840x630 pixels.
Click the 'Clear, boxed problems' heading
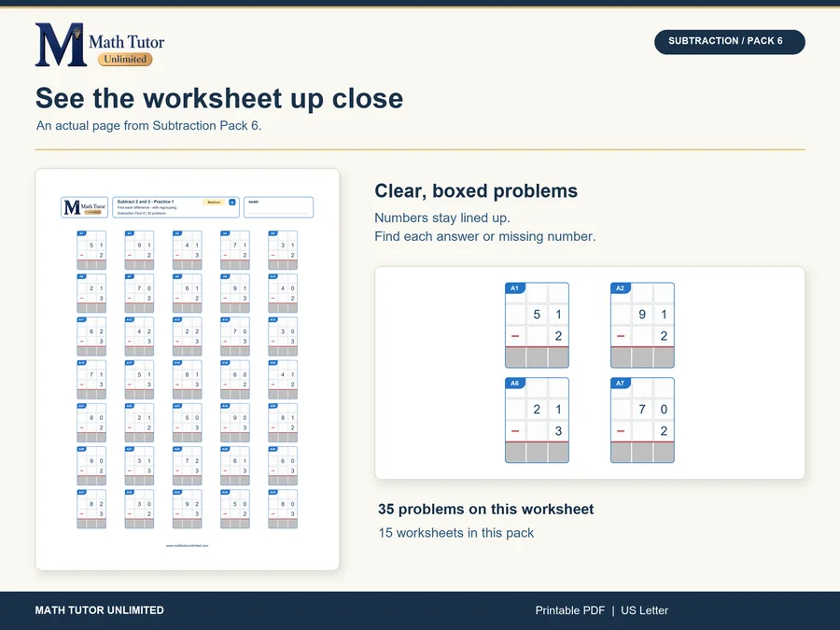pyautogui.click(x=476, y=191)
